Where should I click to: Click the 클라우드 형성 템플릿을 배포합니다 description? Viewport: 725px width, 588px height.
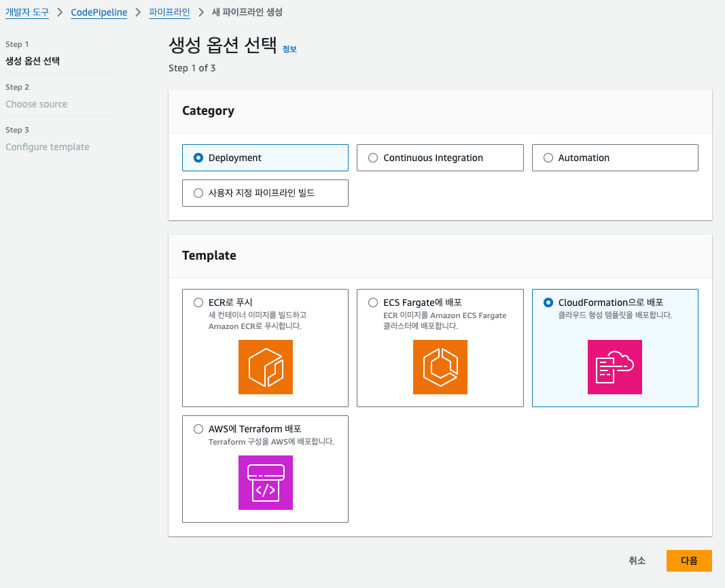click(x=616, y=315)
